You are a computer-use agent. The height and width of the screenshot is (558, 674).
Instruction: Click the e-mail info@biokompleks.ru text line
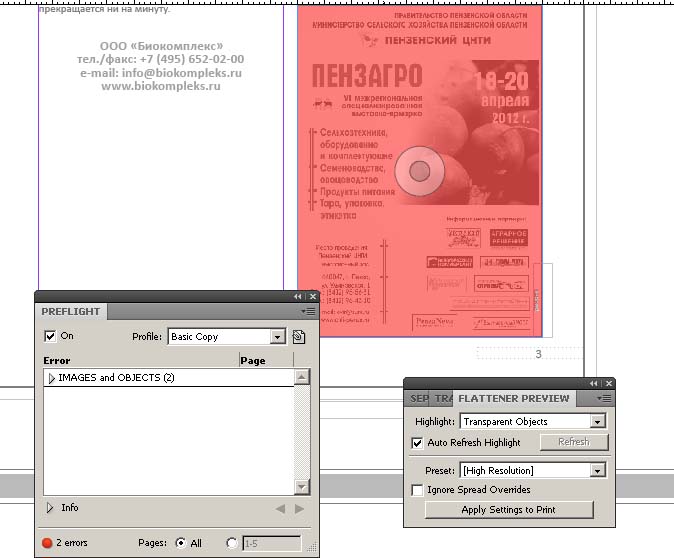click(x=161, y=73)
